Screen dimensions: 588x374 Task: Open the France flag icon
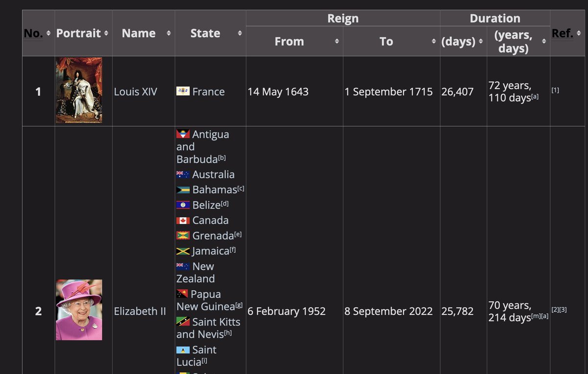click(x=183, y=92)
